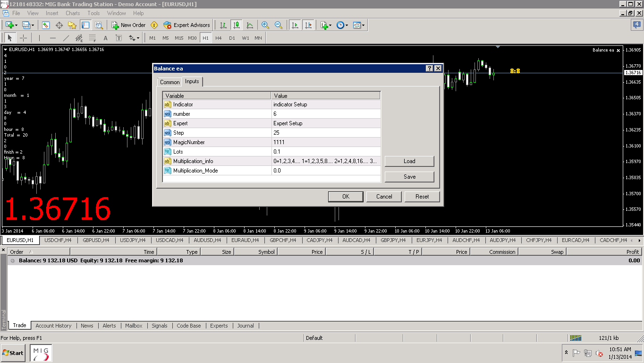
Task: Toggle the Expert Advisors button
Action: point(186,25)
